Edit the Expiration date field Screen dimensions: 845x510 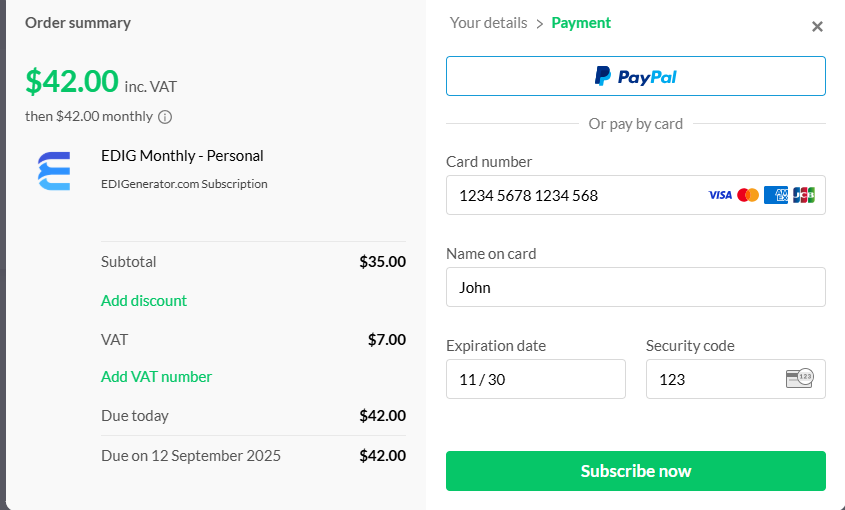point(535,379)
